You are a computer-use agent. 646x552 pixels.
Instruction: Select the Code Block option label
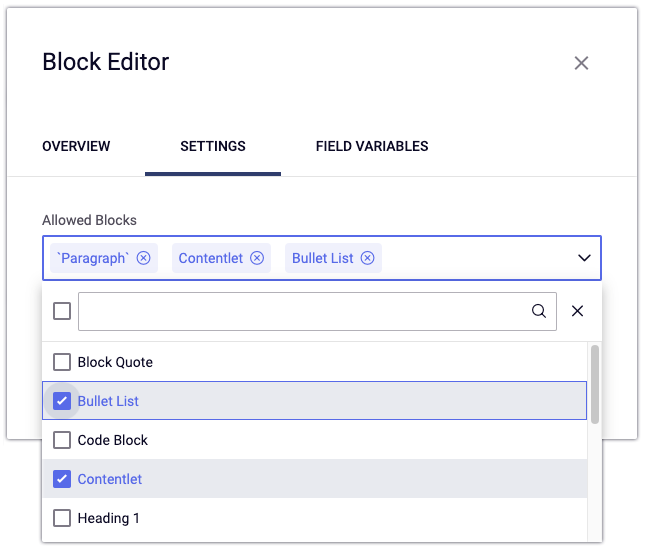click(x=113, y=440)
